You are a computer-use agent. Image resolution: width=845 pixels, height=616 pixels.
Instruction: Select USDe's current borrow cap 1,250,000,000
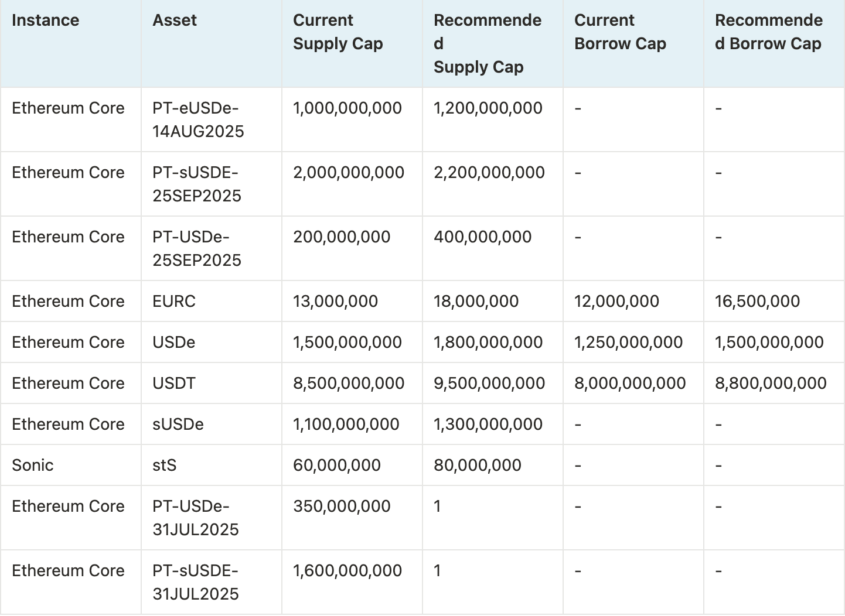[x=628, y=342]
